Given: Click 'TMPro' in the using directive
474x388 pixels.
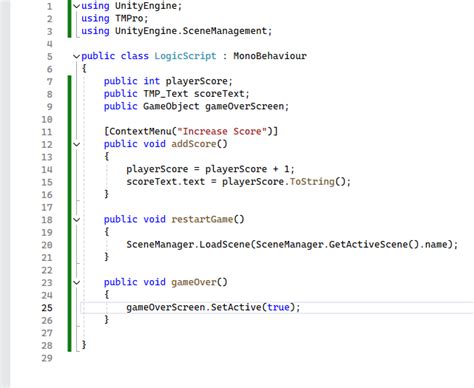Looking at the screenshot, I should point(129,18).
